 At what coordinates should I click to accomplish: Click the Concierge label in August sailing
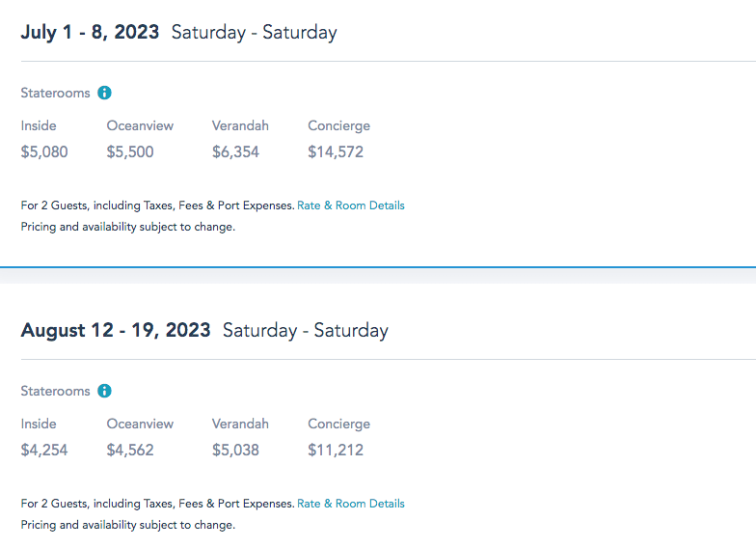[338, 424]
